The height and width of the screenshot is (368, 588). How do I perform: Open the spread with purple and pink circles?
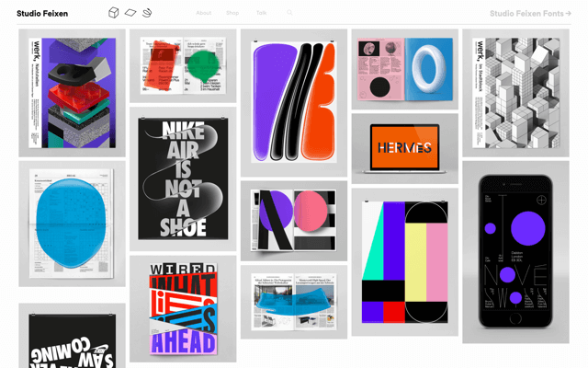[x=294, y=221]
